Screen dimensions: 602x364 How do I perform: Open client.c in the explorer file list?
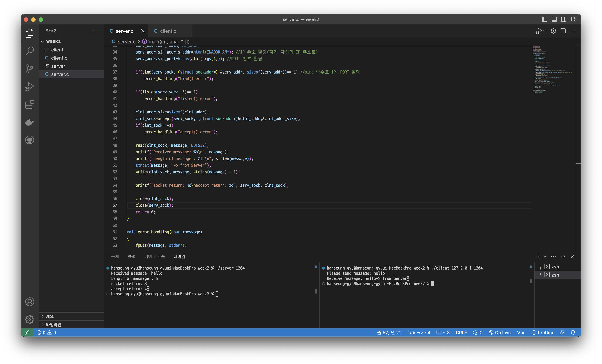tap(59, 58)
